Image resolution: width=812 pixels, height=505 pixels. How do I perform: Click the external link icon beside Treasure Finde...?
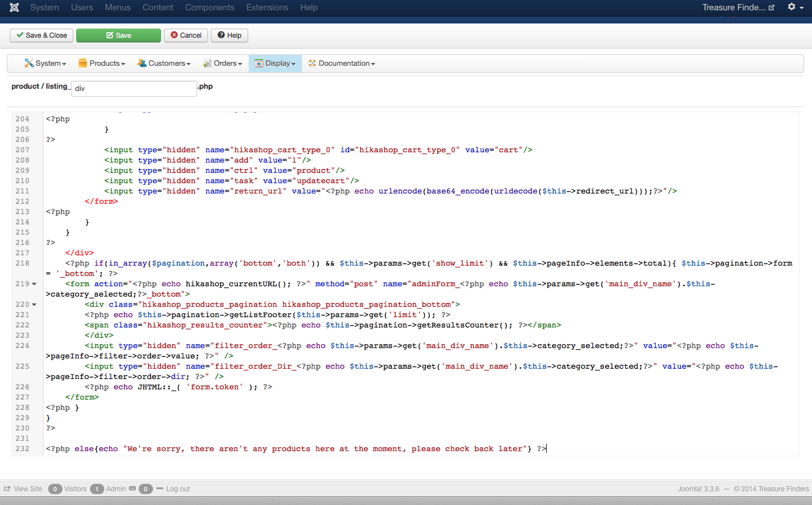point(771,7)
